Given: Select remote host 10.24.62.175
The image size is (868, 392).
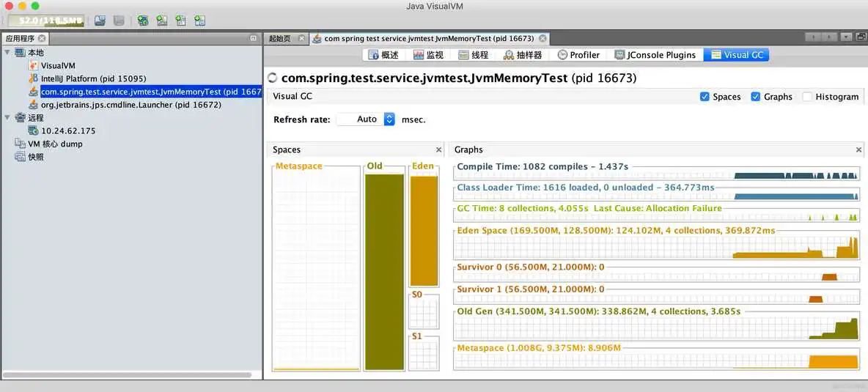Looking at the screenshot, I should (68, 131).
